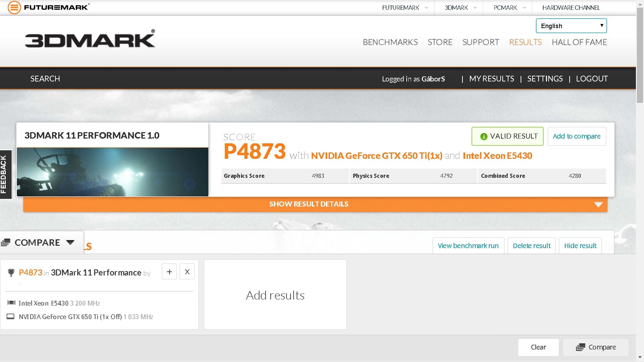Screen dimensions: 644x362
Task: Remove P4873 result with the X button
Action: click(187, 272)
